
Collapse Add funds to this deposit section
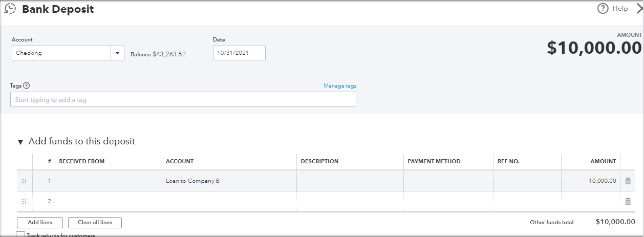coord(20,142)
